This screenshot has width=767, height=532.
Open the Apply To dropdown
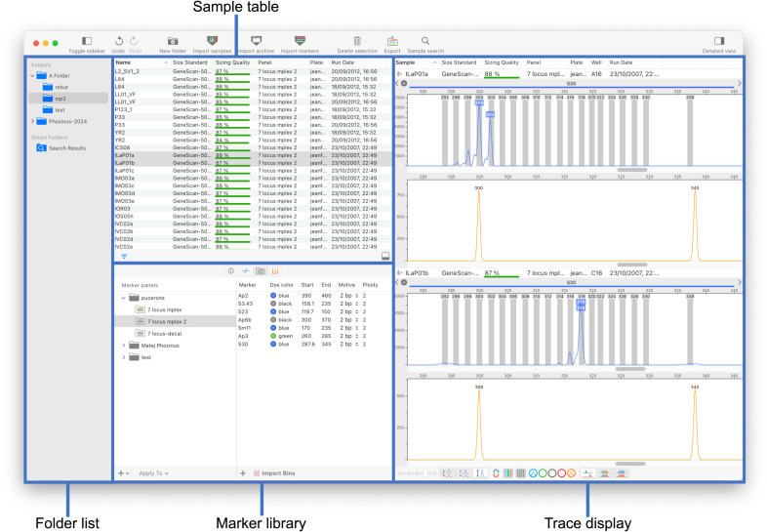153,473
